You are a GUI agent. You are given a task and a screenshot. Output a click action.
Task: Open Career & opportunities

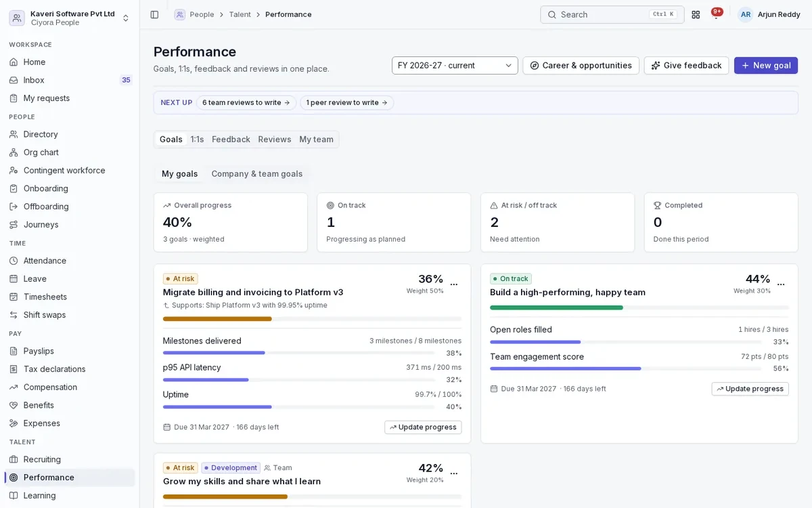581,65
